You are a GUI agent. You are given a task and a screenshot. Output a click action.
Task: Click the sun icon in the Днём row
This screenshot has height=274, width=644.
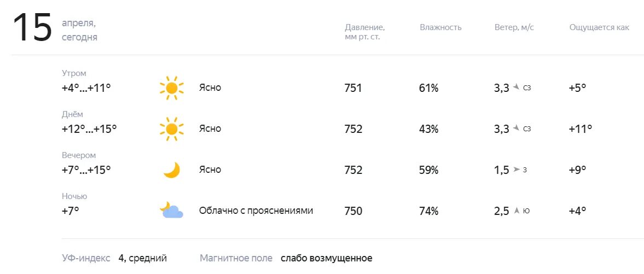point(171,129)
